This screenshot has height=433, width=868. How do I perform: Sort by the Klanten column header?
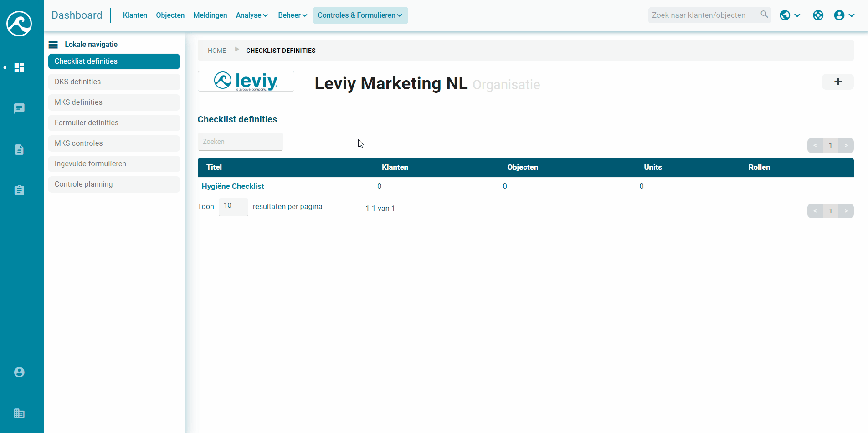(x=395, y=168)
